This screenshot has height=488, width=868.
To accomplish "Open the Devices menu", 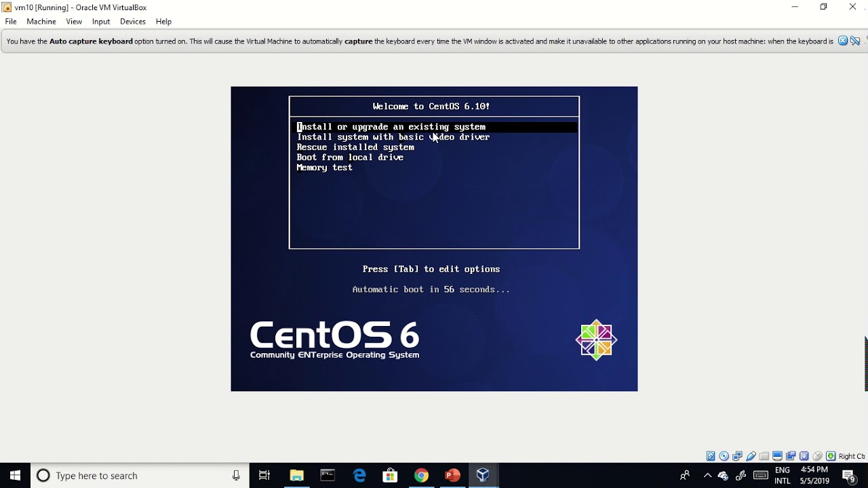I will pyautogui.click(x=133, y=22).
